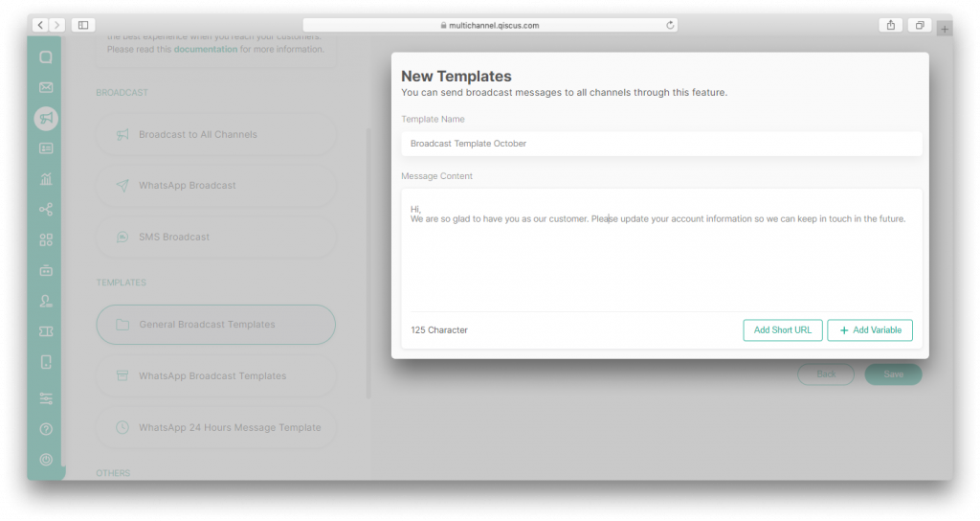980x521 pixels.
Task: Click the 'New Templates' heading
Action: 457,77
